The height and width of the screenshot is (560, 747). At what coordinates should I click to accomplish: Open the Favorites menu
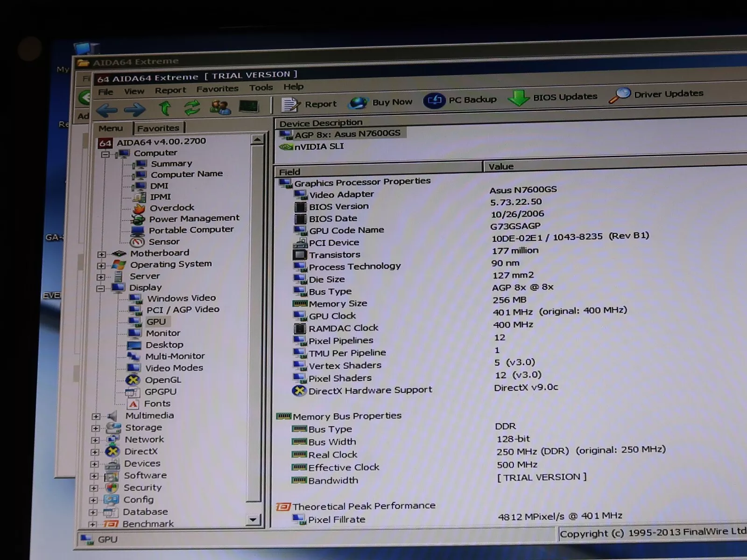coord(217,89)
